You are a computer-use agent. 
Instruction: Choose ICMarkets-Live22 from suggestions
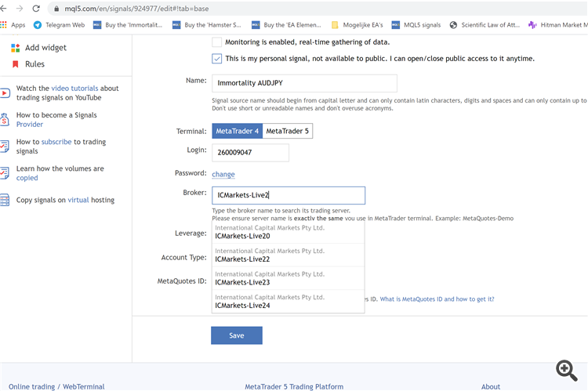coord(288,255)
